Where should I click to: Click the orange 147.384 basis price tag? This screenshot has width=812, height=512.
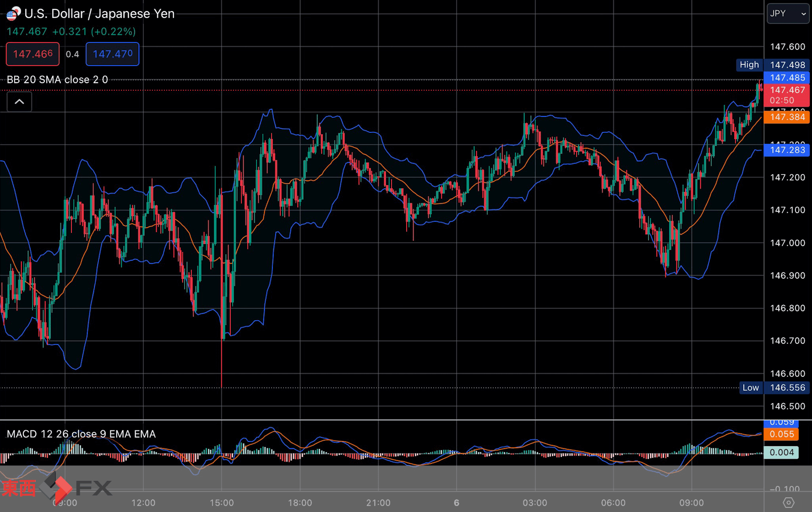(x=787, y=117)
